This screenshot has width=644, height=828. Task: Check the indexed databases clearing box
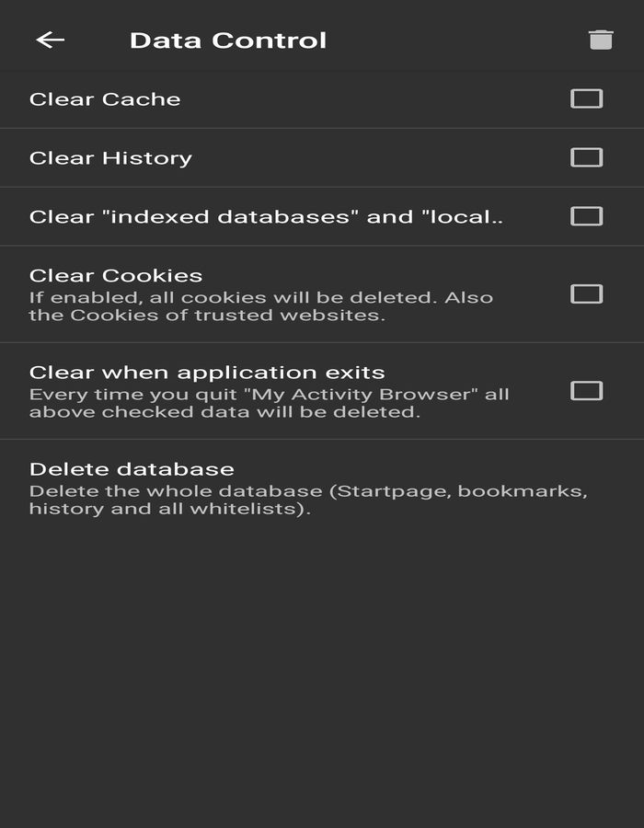pyautogui.click(x=586, y=216)
